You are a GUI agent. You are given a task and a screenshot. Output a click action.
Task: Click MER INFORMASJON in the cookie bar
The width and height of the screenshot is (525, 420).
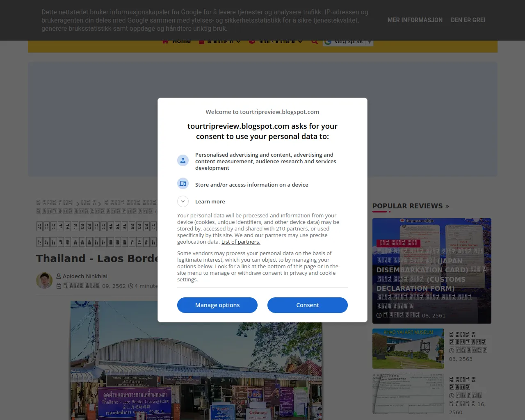coord(415,20)
